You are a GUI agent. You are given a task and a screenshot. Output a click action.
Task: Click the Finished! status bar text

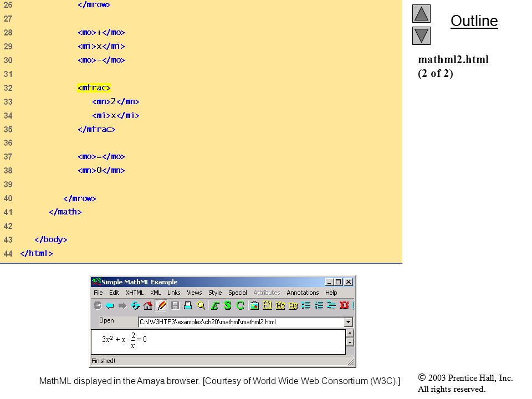point(104,361)
